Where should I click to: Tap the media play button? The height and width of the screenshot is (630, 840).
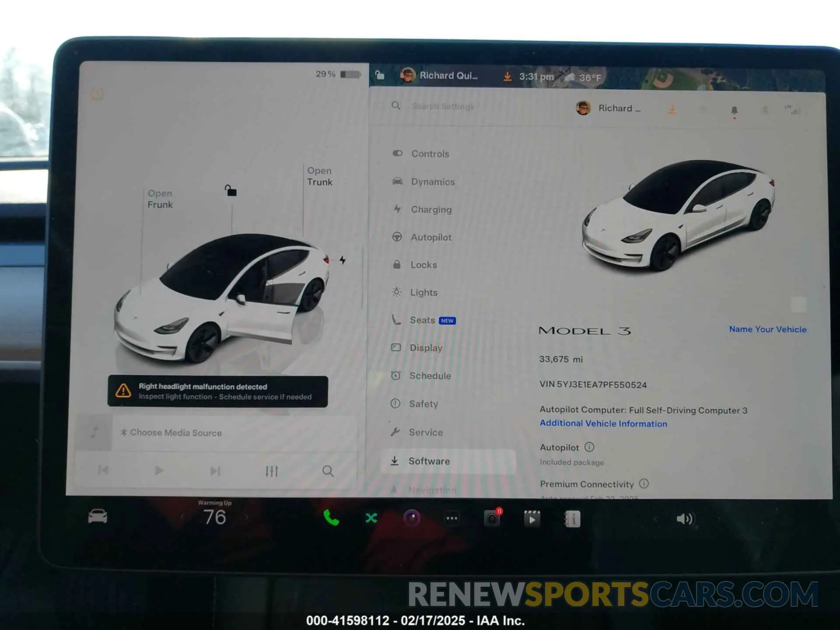pos(159,471)
